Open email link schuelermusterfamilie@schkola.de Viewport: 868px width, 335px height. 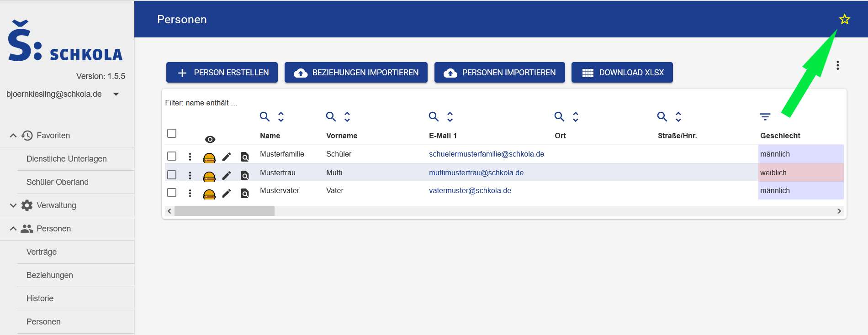[x=487, y=154]
